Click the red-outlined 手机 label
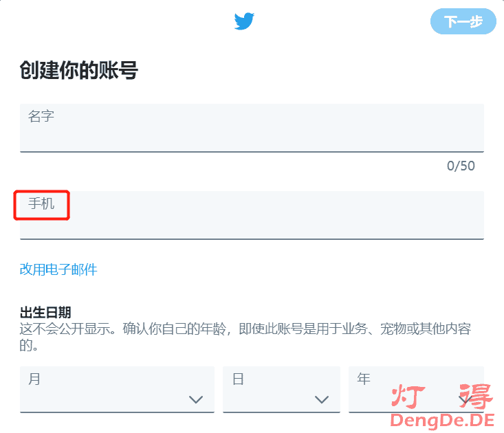Image resolution: width=504 pixels, height=433 pixels. pos(41,203)
